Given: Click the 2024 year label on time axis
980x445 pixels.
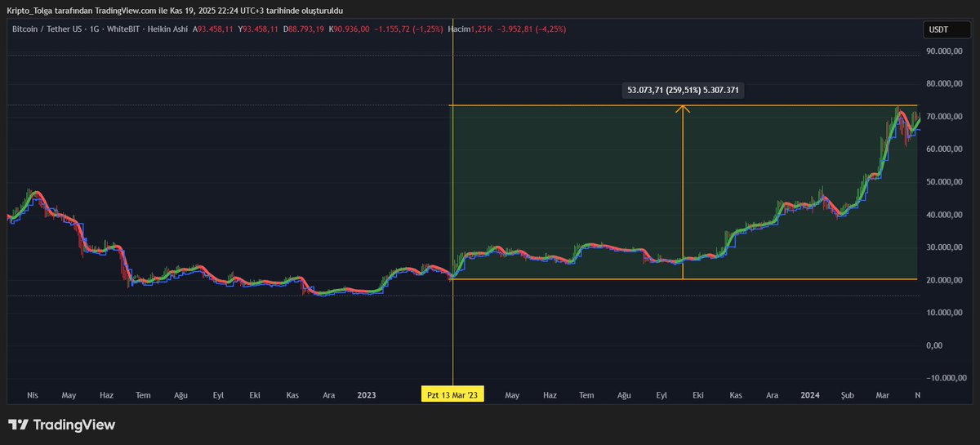Looking at the screenshot, I should pyautogui.click(x=810, y=395).
